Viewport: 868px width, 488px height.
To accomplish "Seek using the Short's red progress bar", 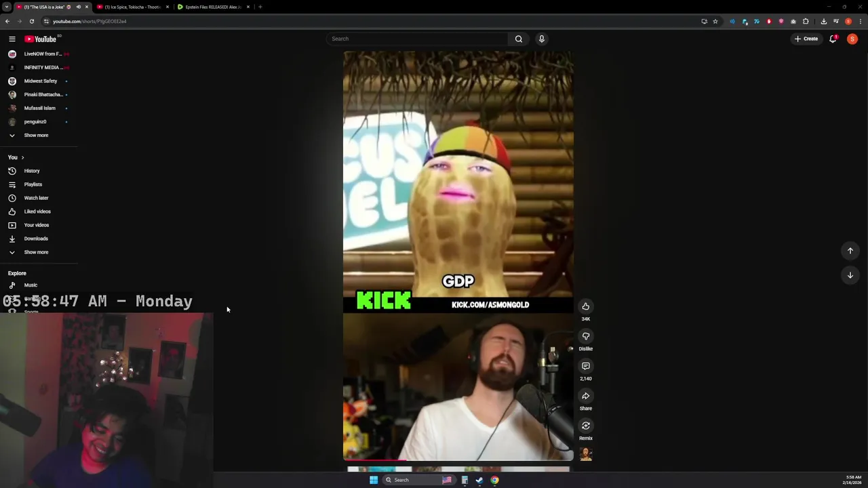I will [458, 460].
